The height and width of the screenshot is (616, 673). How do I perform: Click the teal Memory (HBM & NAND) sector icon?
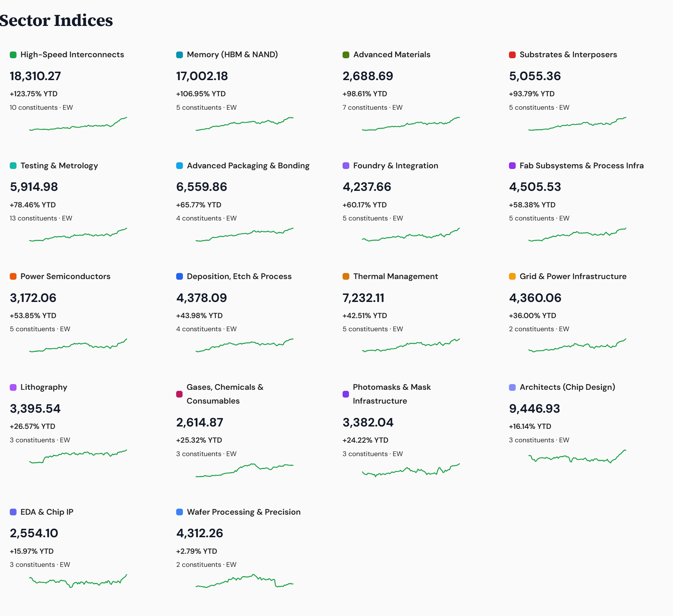179,54
